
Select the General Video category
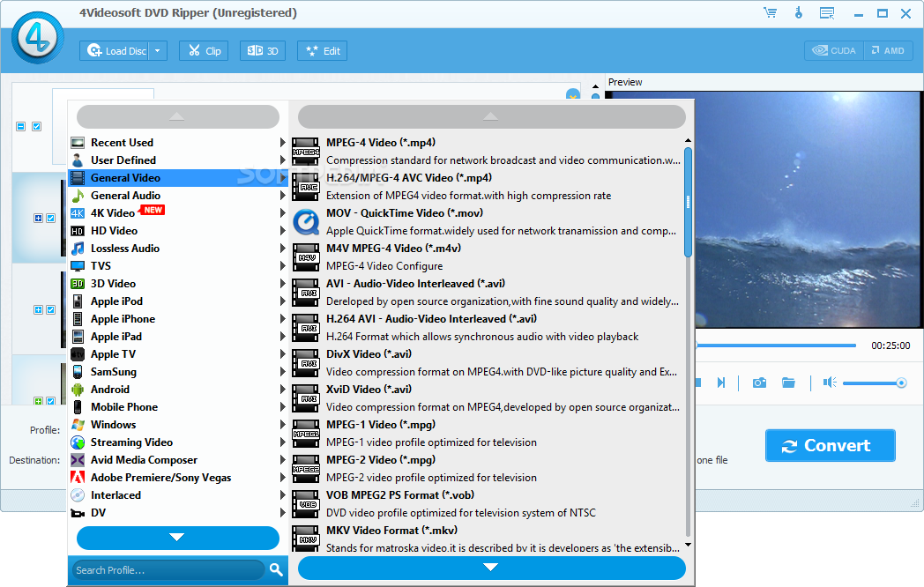(x=178, y=178)
